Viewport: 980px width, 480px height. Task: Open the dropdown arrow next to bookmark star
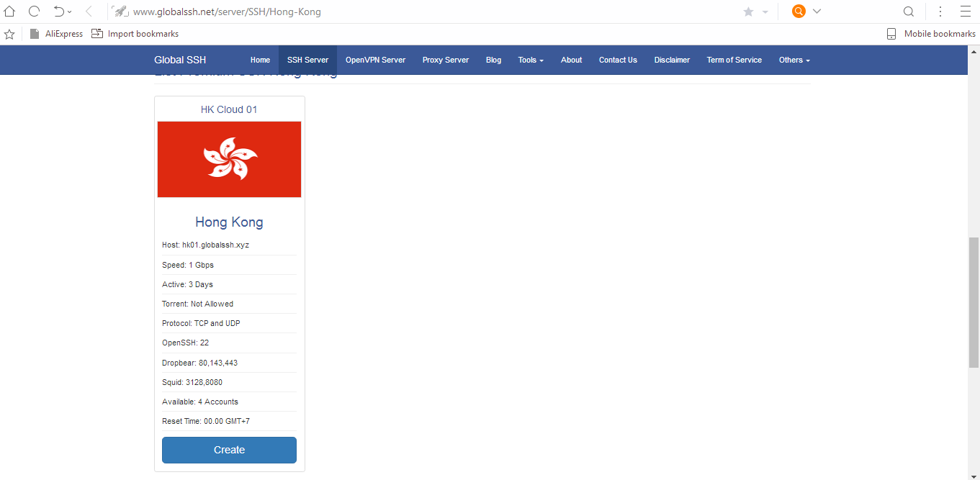[765, 12]
